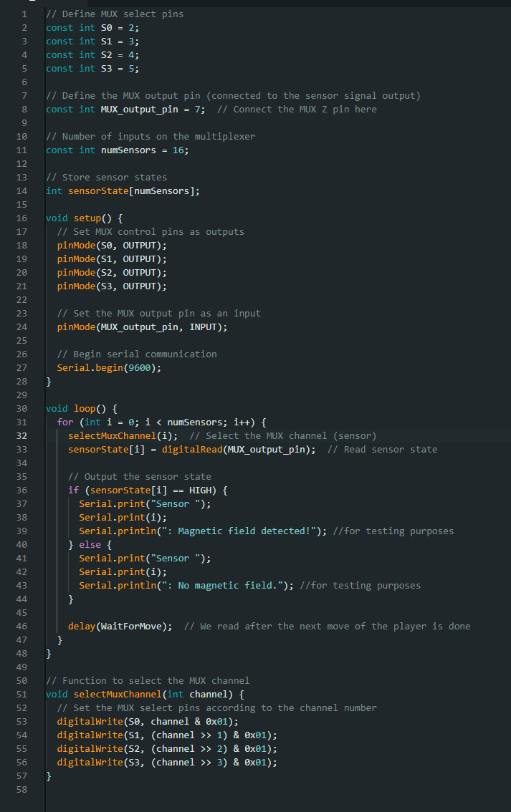Click '": Magnetic field detected!"' string
511x812 pixels.
[x=239, y=531]
